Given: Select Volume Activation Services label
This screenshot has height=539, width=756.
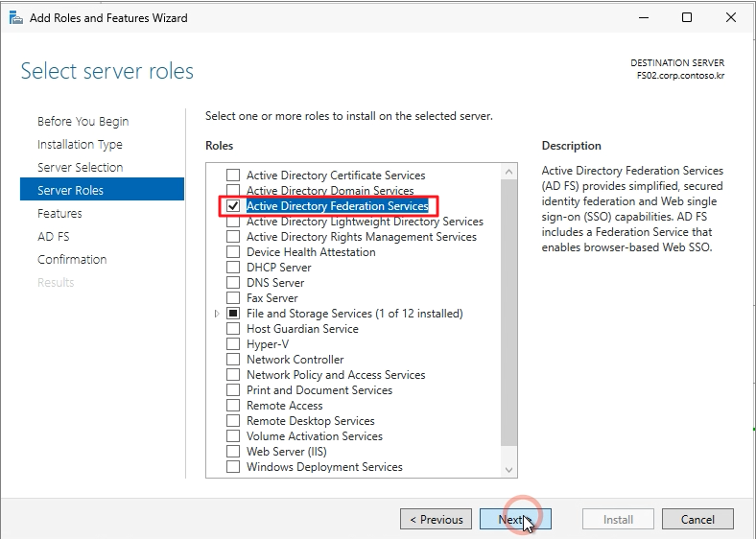Looking at the screenshot, I should pos(315,436).
